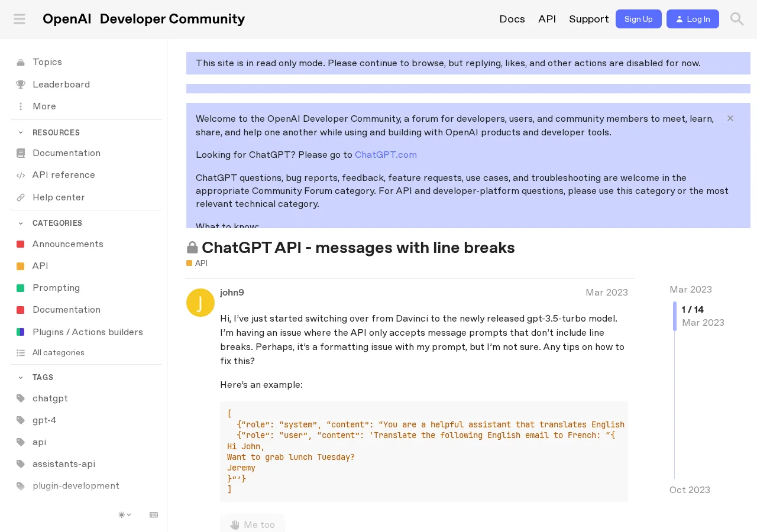Image resolution: width=757 pixels, height=532 pixels.
Task: Dismiss the welcome banner
Action: 730,118
